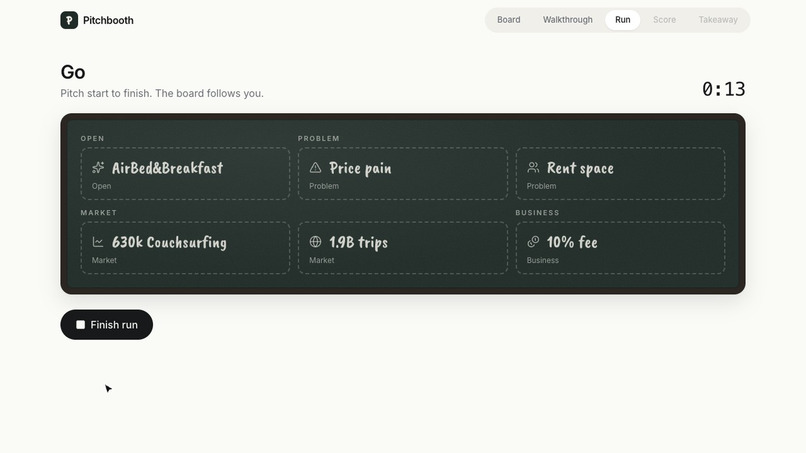Select the 1.9B trips card title

point(358,242)
